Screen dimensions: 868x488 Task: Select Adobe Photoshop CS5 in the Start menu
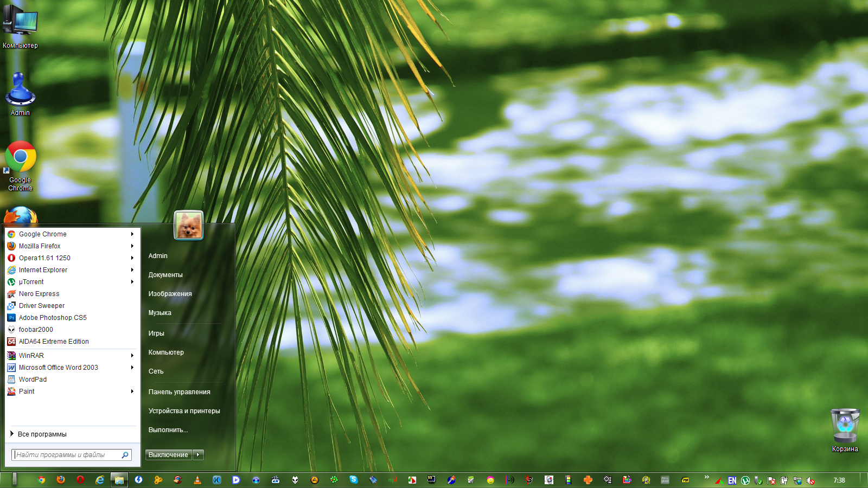[x=53, y=318]
